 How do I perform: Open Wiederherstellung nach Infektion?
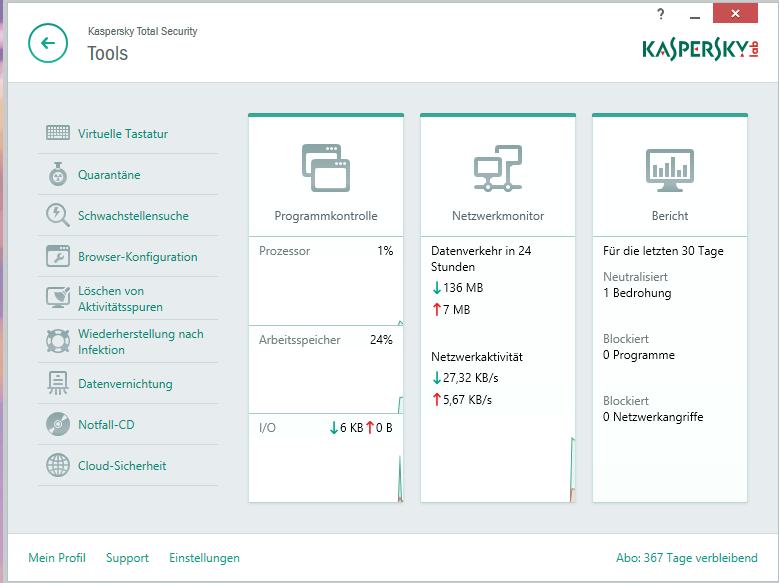click(x=141, y=341)
